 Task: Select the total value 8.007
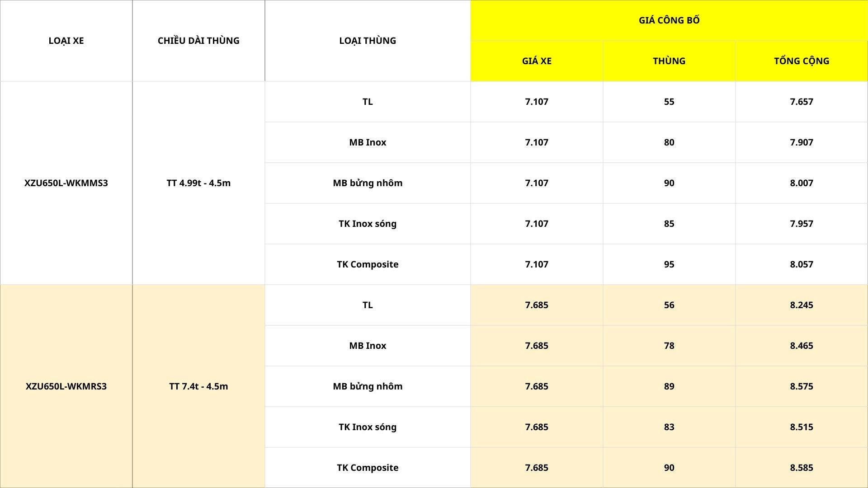point(801,183)
